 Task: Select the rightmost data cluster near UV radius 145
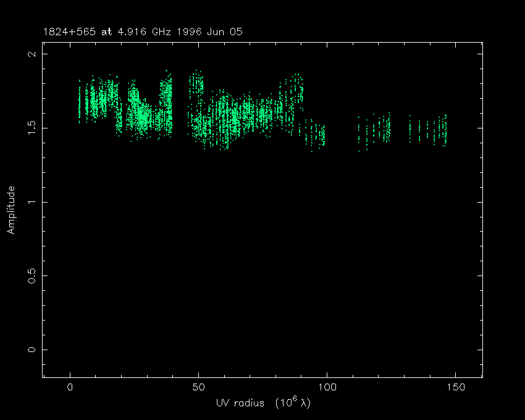(442, 130)
